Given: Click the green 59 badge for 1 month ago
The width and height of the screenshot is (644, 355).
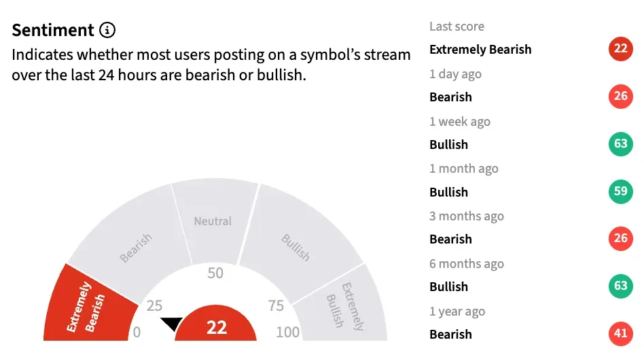Looking at the screenshot, I should coord(620,192).
